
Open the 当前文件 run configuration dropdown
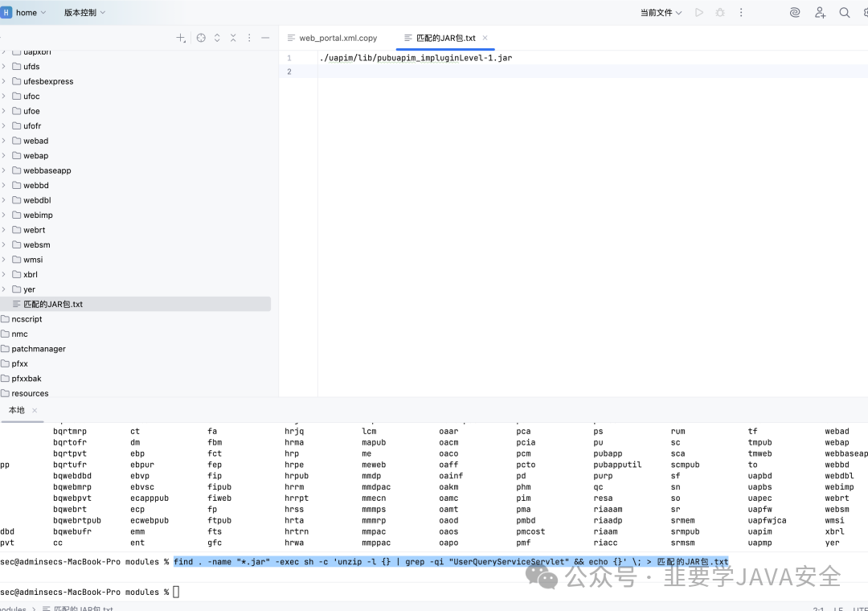661,12
